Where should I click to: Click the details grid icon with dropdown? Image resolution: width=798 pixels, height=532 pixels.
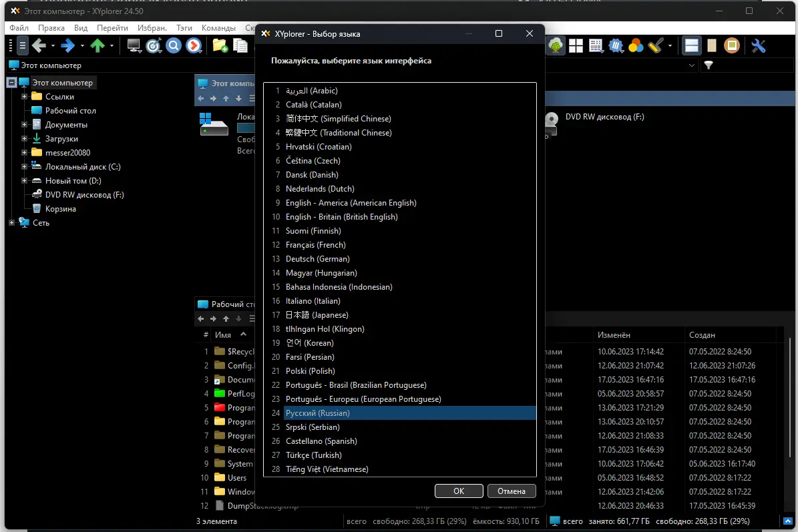click(x=596, y=46)
